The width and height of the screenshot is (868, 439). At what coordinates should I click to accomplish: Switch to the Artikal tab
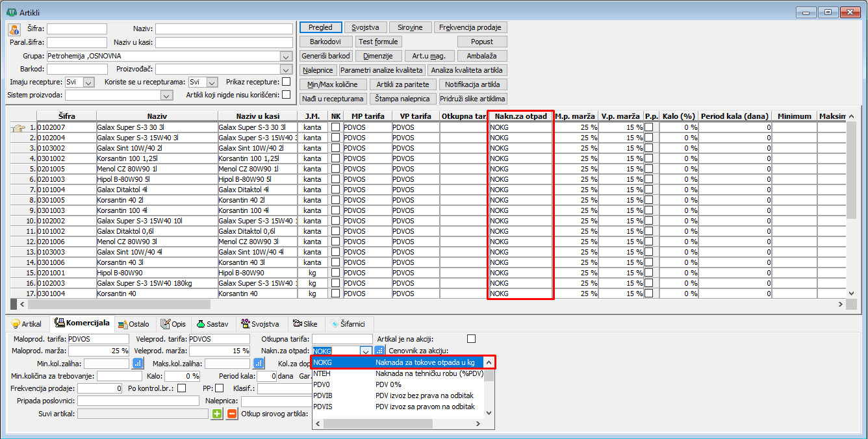[x=27, y=324]
